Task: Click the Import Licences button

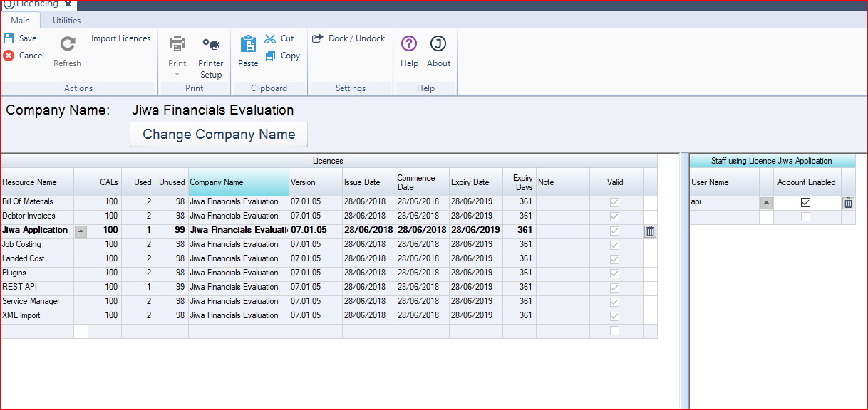Action: click(120, 38)
